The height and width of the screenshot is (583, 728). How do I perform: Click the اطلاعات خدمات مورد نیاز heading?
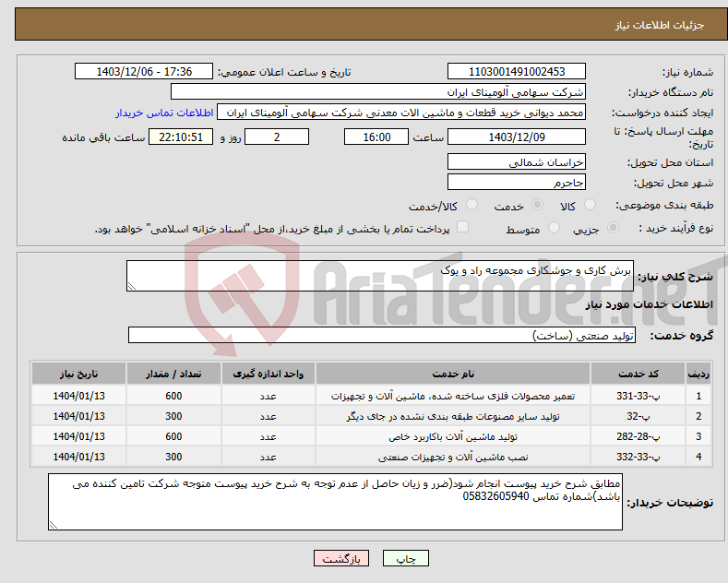[x=649, y=304]
